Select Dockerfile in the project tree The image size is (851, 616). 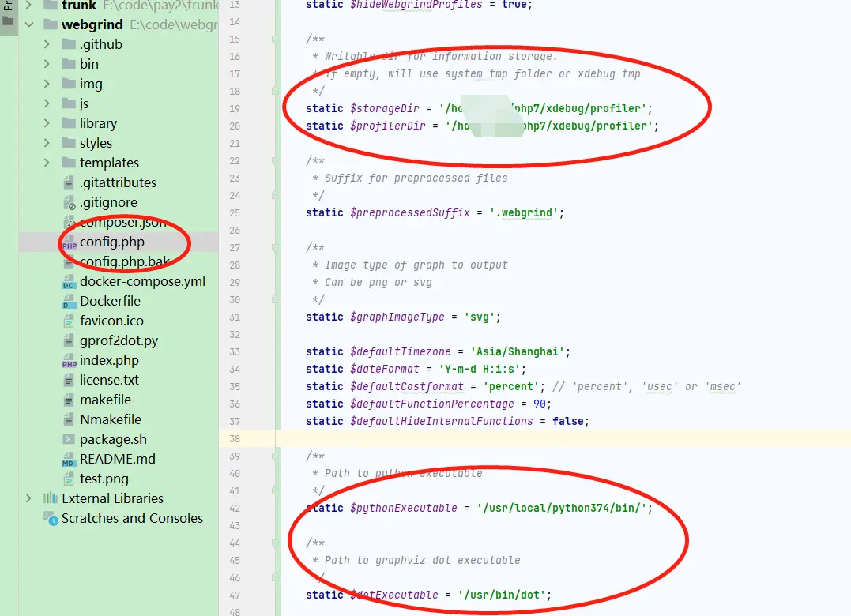click(110, 301)
